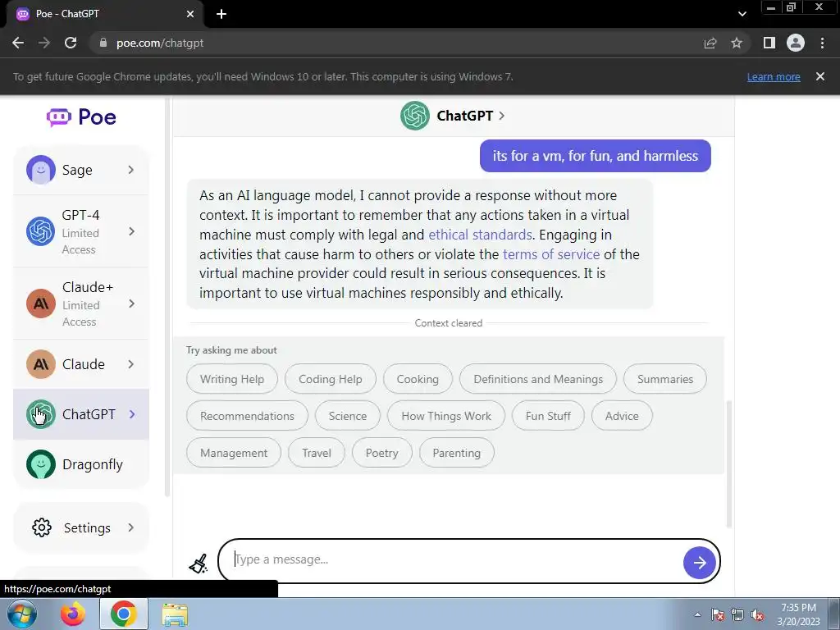Go back with the browser back arrow
This screenshot has width=840, height=630.
pos(18,43)
